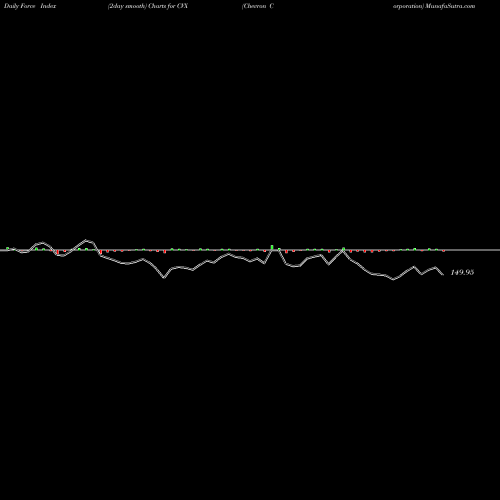Select the 'orporation) MunafaSutra.com' header text
This screenshot has height=500, width=500.
[434, 6]
